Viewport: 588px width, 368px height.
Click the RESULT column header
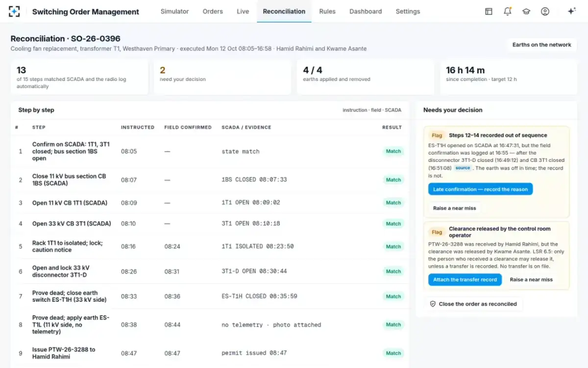[392, 128]
